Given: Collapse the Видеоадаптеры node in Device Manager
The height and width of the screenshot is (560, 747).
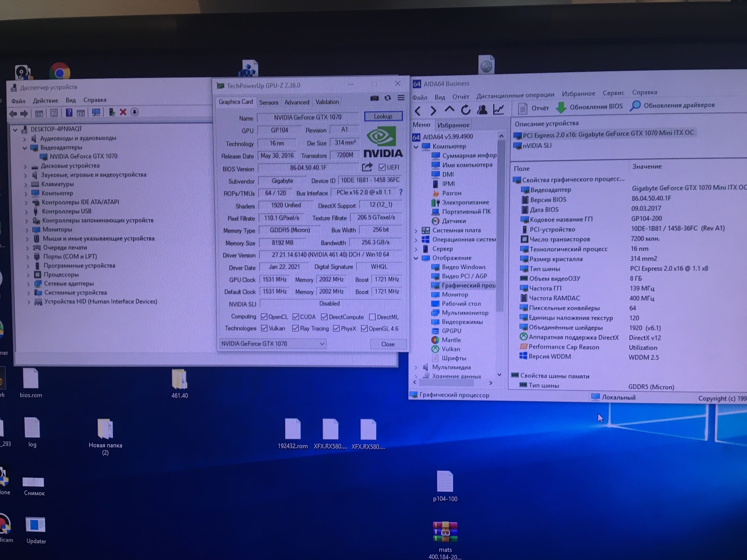Looking at the screenshot, I should click(24, 148).
